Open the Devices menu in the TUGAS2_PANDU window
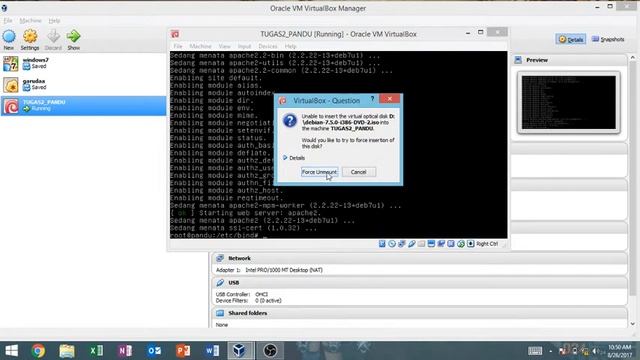This screenshot has height=360, width=640. (x=268, y=46)
